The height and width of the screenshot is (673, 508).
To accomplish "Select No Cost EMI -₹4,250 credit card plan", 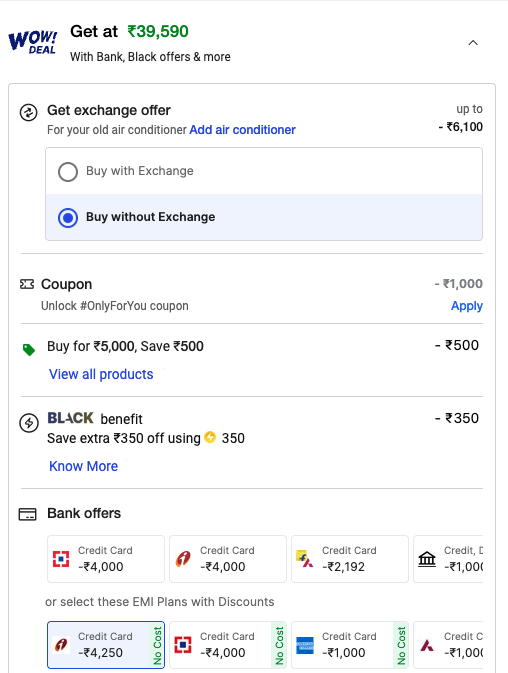I will coord(106,645).
